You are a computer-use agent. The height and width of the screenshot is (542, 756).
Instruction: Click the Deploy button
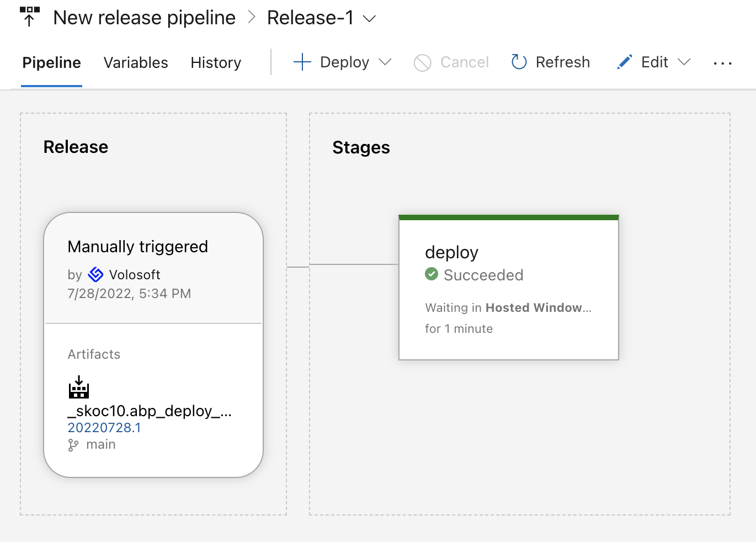[344, 62]
